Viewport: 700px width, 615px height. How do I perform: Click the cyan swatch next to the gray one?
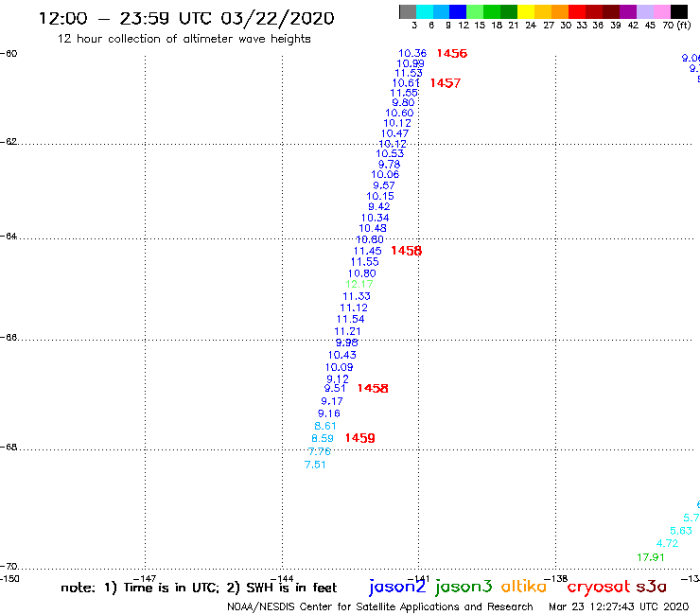pyautogui.click(x=425, y=11)
